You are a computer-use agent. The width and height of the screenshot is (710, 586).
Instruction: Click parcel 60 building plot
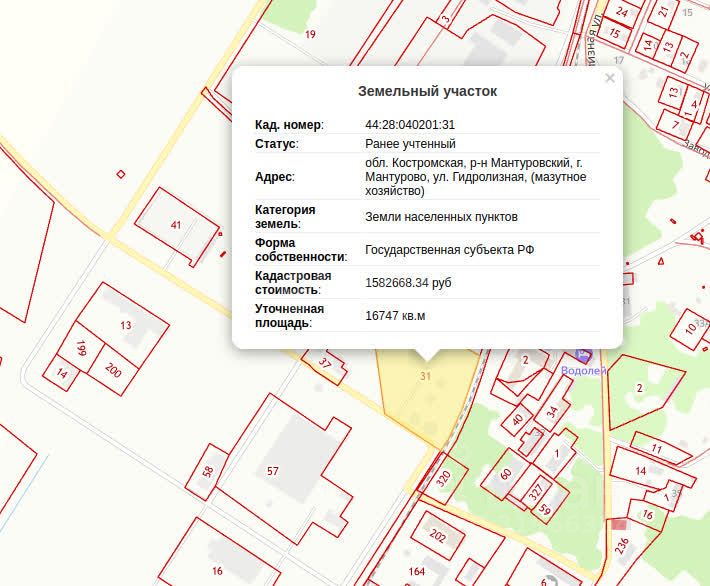(506, 473)
